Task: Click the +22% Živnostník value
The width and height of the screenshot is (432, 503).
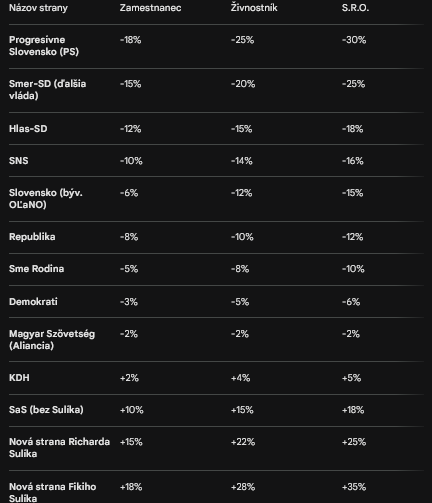Action: [243, 442]
